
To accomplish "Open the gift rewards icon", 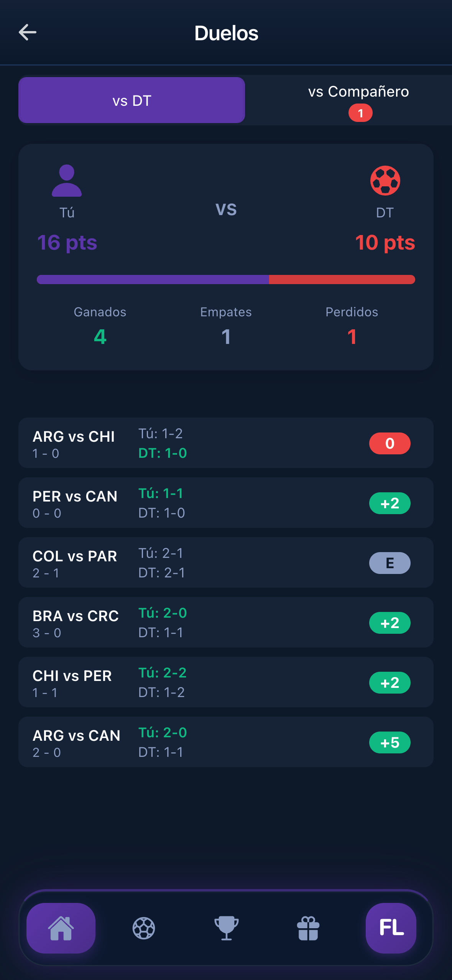I will tap(308, 928).
